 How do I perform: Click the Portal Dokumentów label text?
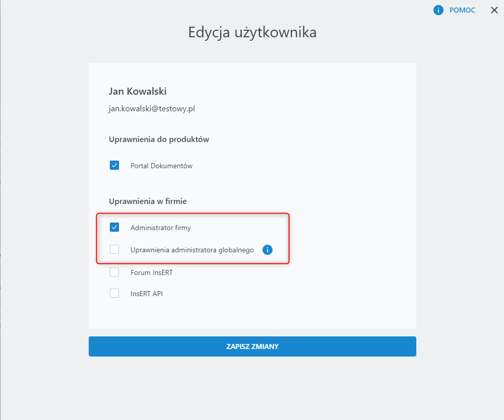pos(161,166)
